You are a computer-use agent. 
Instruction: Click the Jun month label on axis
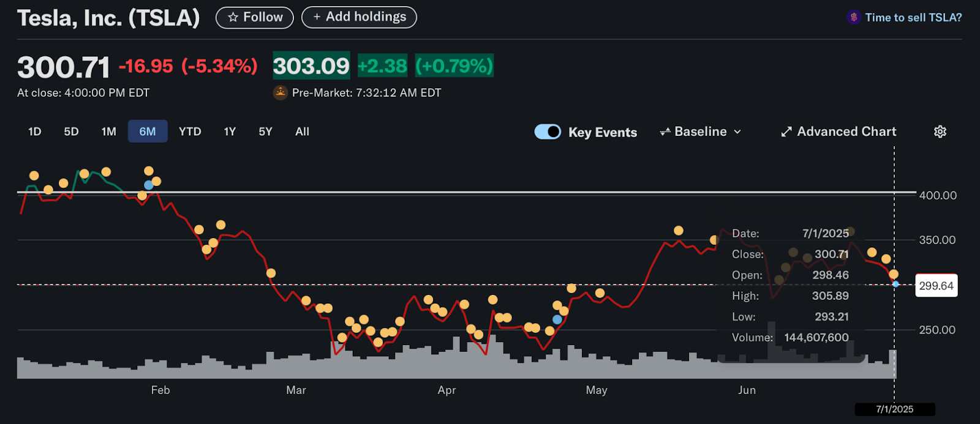tap(747, 390)
